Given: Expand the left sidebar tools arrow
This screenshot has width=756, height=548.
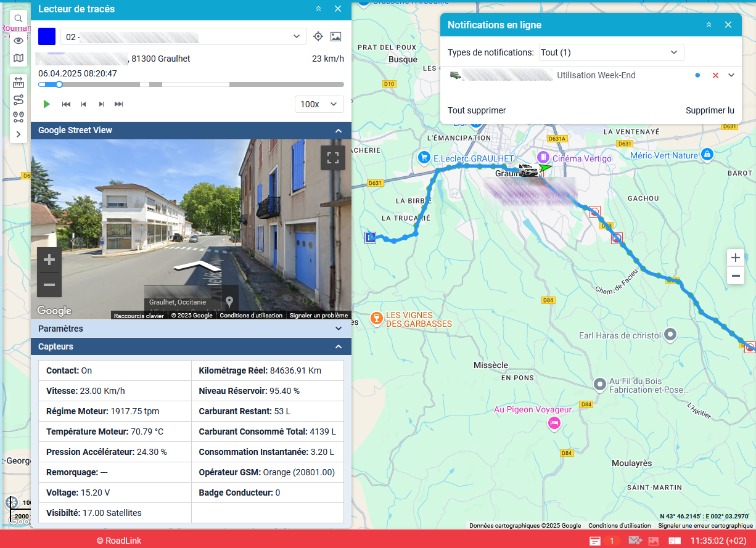Looking at the screenshot, I should pyautogui.click(x=18, y=134).
